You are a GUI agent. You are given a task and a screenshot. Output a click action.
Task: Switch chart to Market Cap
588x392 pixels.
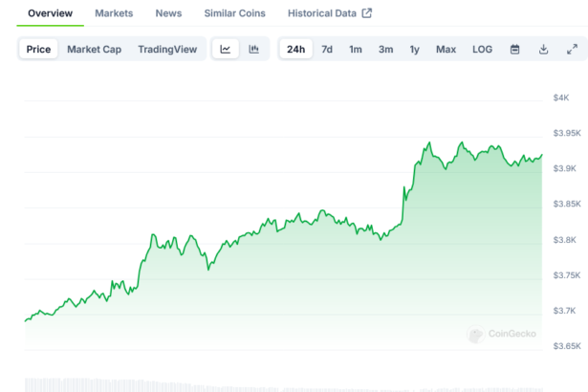click(94, 49)
